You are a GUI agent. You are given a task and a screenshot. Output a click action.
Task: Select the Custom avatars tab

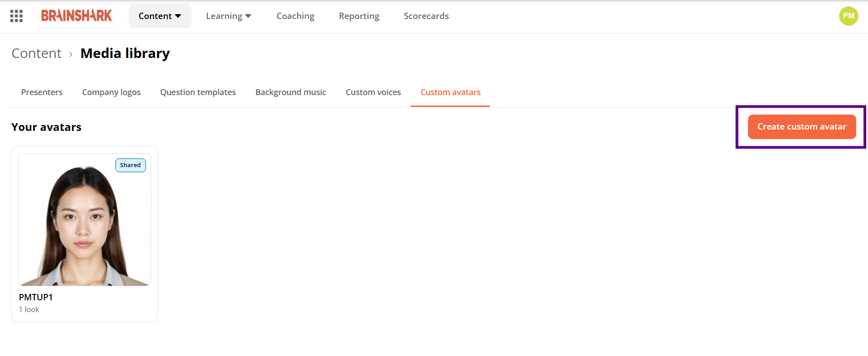pos(451,92)
